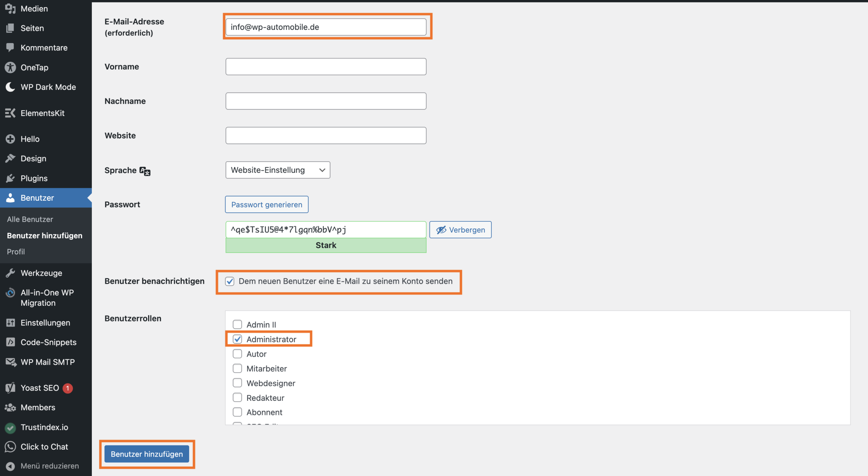Hide password with Verbergen toggle

coord(460,230)
